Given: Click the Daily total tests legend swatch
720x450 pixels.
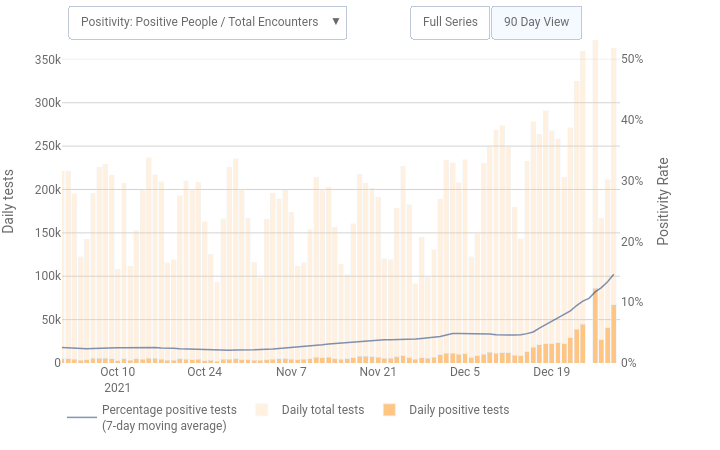Looking at the screenshot, I should click(262, 410).
